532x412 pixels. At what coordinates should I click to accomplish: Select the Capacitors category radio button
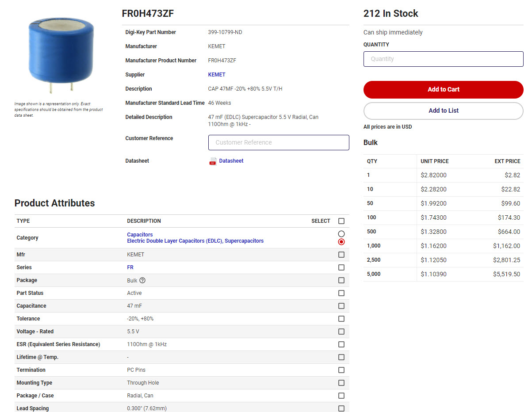(341, 234)
